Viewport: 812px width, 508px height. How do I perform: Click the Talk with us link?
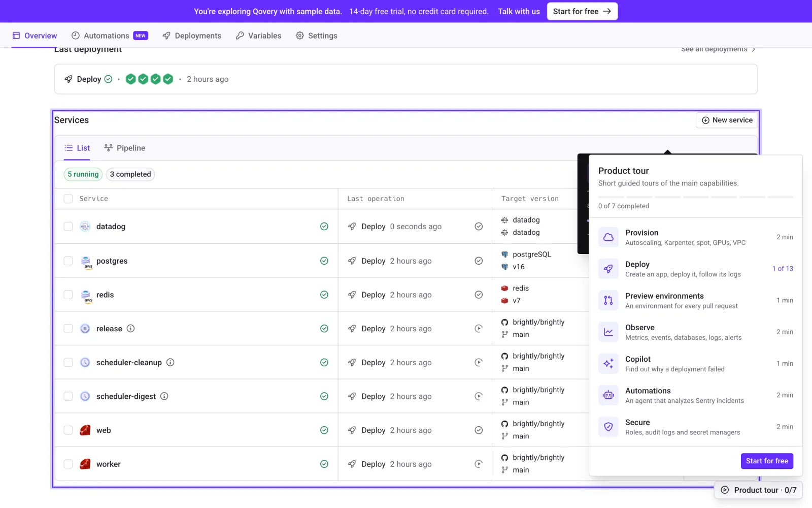[519, 11]
